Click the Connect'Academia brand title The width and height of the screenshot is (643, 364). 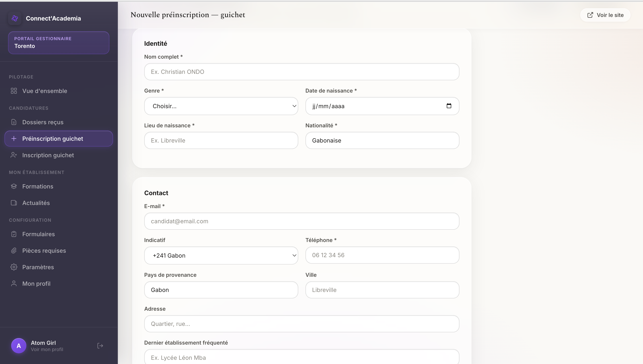click(53, 18)
